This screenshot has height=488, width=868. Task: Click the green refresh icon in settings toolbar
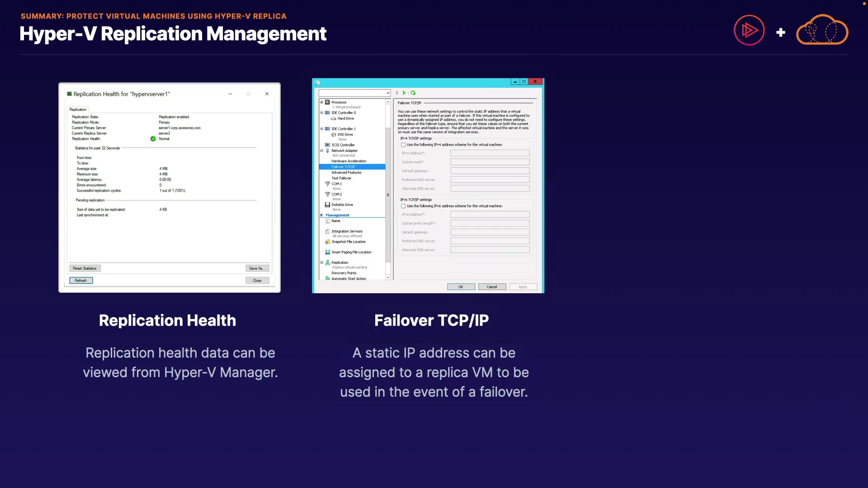[x=413, y=93]
